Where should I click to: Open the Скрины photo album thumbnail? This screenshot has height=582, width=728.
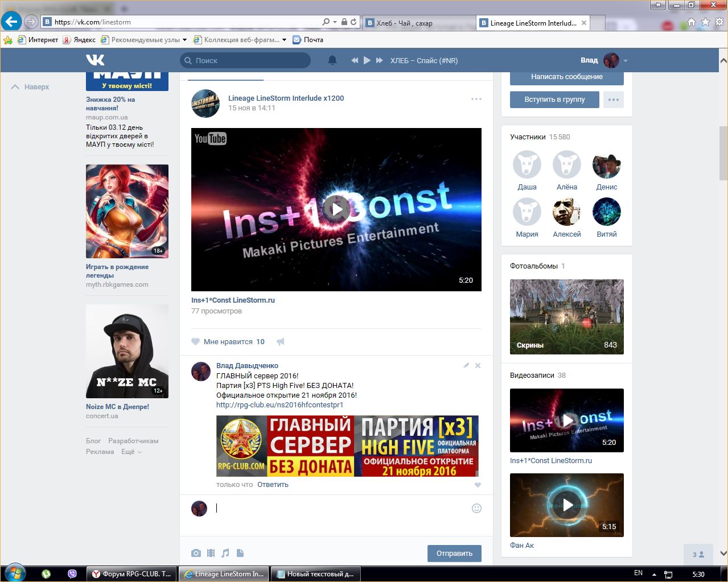(x=567, y=317)
